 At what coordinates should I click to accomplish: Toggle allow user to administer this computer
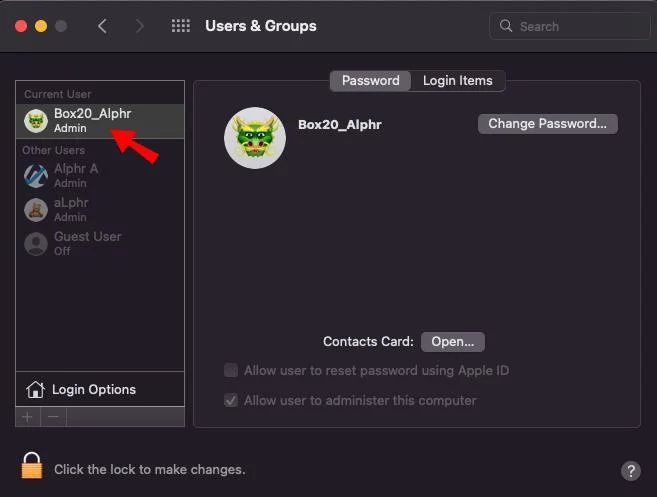coord(232,400)
